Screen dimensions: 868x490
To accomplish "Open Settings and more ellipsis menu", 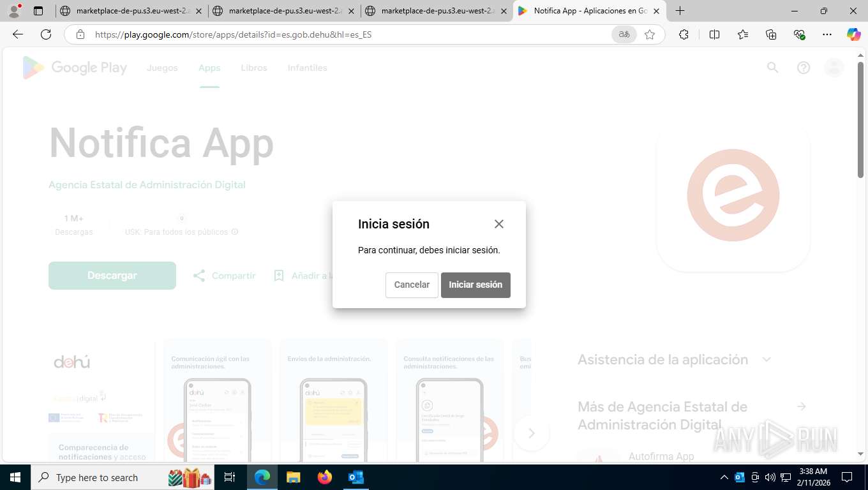I will pyautogui.click(x=827, y=34).
